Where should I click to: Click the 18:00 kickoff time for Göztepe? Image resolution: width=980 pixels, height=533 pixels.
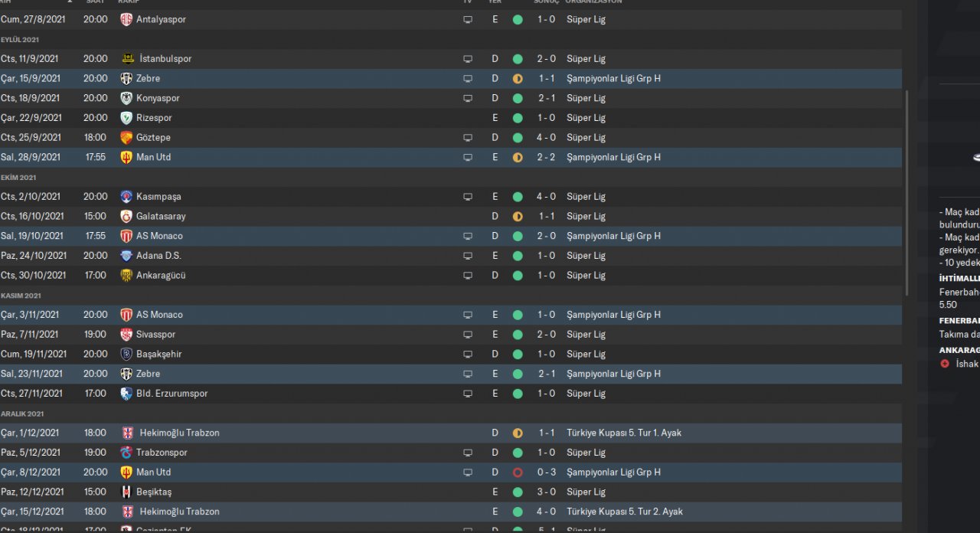96,138
